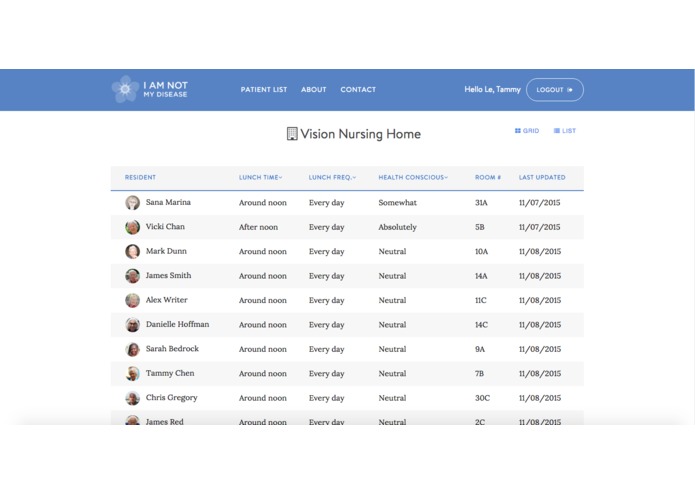Select resident name Sana Marina
Viewport: 695px width, 494px height.
click(168, 202)
